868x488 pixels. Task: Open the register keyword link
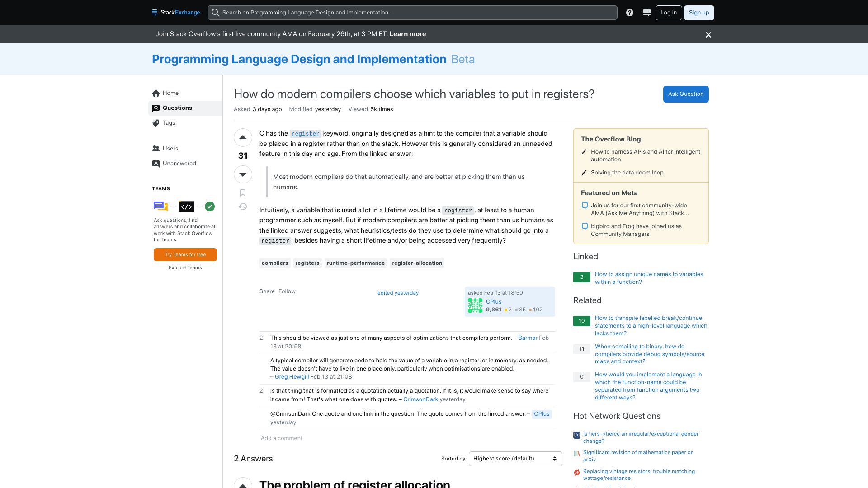coord(305,134)
